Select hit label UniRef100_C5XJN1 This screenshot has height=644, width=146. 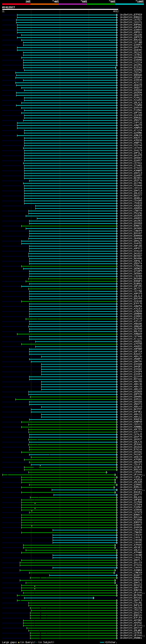coord(131,603)
